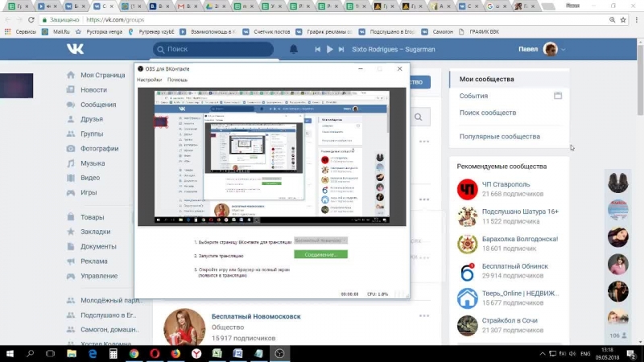
Task: Open Настройки menu in OBS window
Action: tap(150, 80)
